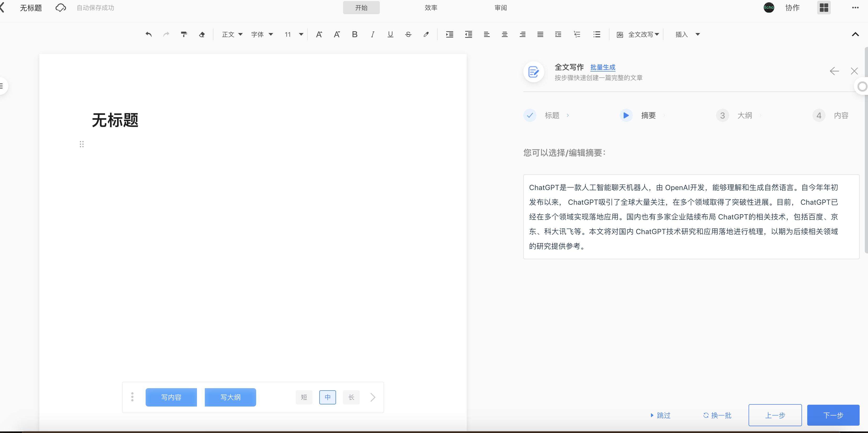Toggle underline formatting

390,34
